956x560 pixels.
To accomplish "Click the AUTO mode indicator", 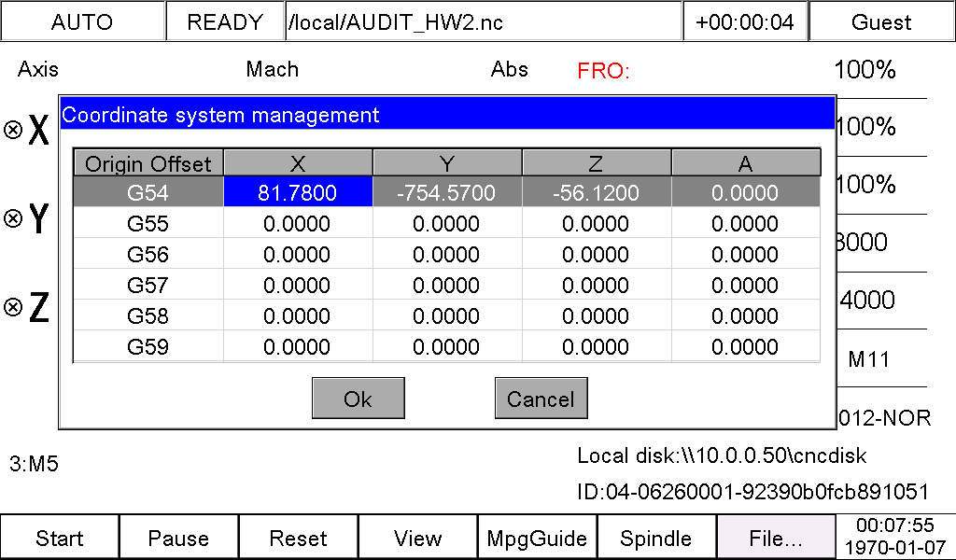I will (82, 22).
